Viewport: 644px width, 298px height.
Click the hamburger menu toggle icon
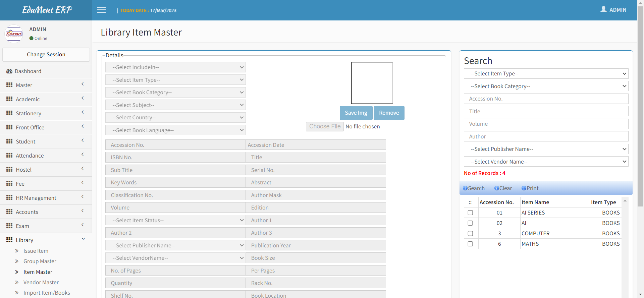[x=101, y=10]
